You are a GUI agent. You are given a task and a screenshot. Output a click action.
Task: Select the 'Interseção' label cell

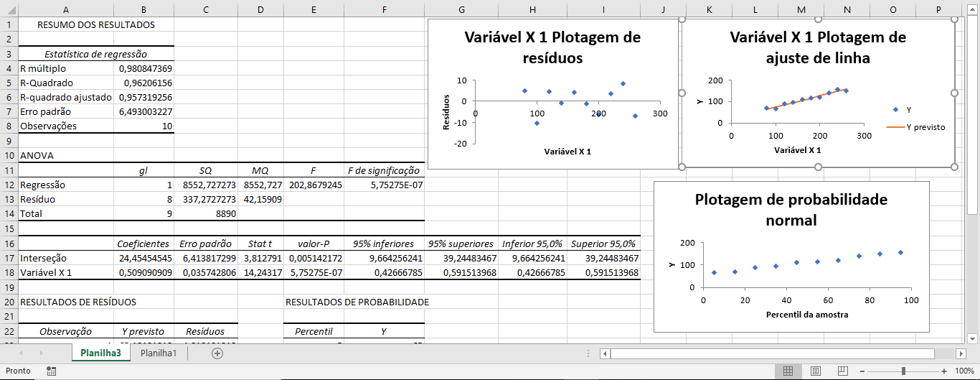(66, 257)
